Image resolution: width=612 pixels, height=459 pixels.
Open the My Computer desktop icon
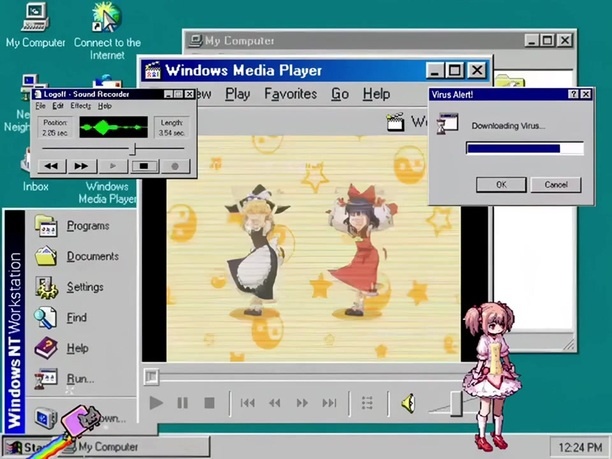click(x=34, y=18)
